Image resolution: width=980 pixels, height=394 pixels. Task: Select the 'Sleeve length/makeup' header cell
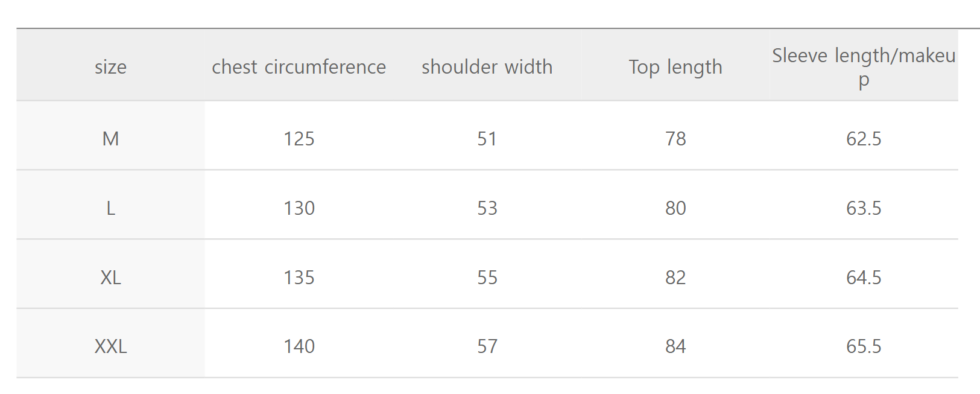(x=864, y=67)
